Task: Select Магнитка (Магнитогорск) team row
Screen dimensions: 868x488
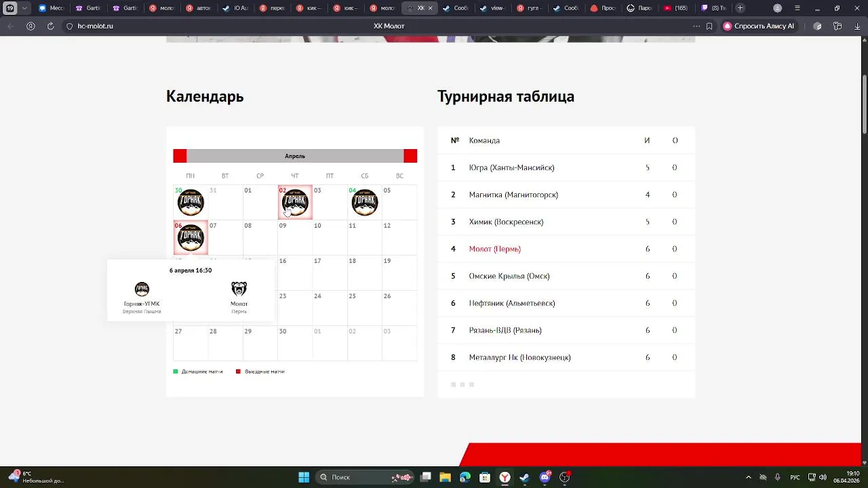Action: coord(566,195)
